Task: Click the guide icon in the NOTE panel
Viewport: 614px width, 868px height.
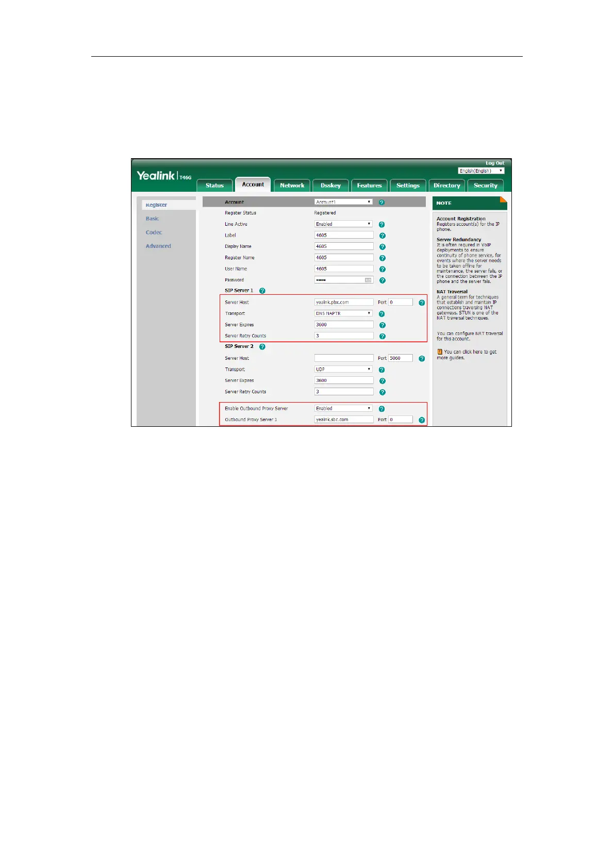Action: (x=440, y=352)
